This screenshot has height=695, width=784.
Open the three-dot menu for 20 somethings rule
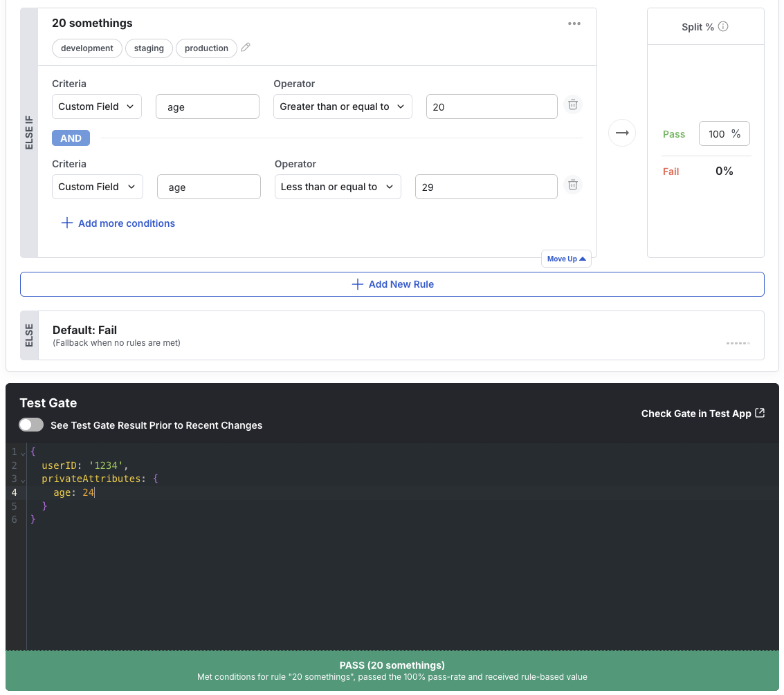click(574, 24)
